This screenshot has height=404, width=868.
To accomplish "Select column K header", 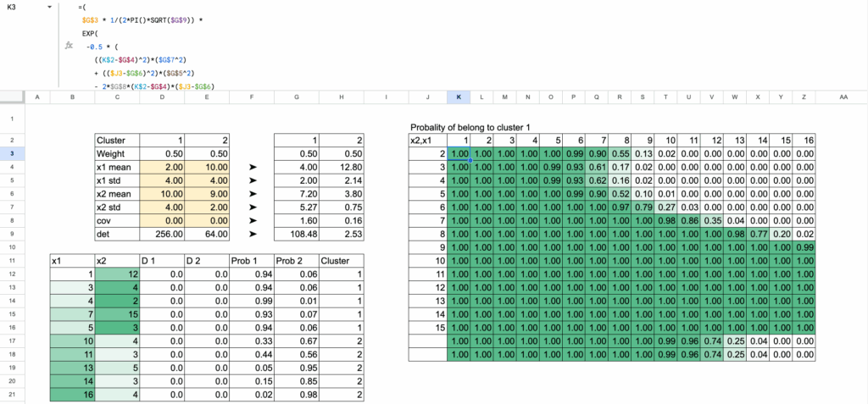I will point(459,97).
